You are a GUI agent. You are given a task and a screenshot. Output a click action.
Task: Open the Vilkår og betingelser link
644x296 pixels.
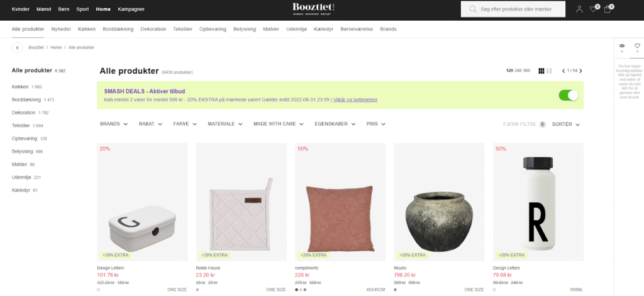355,100
